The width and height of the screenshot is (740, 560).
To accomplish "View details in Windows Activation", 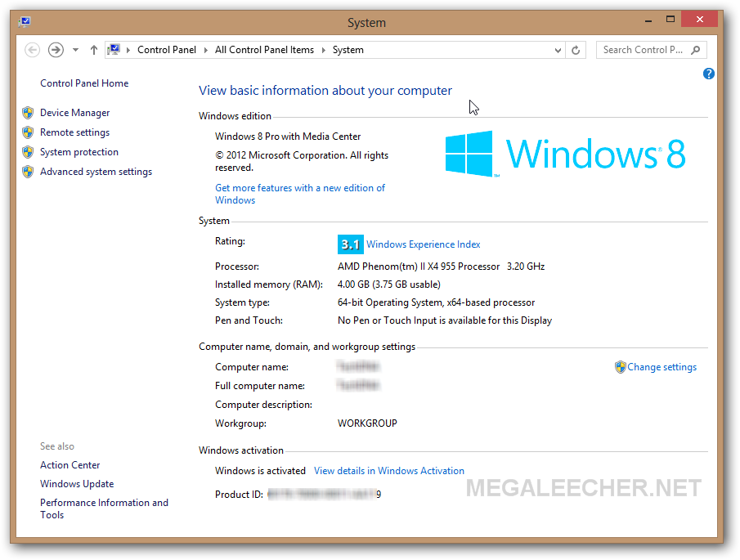I will click(x=389, y=471).
